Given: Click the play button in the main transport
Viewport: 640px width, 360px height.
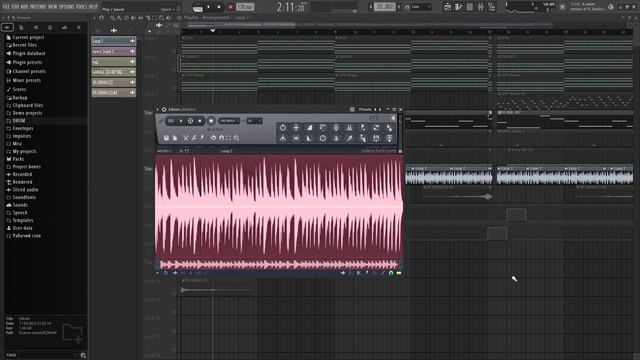Looking at the screenshot, I should (209, 7).
